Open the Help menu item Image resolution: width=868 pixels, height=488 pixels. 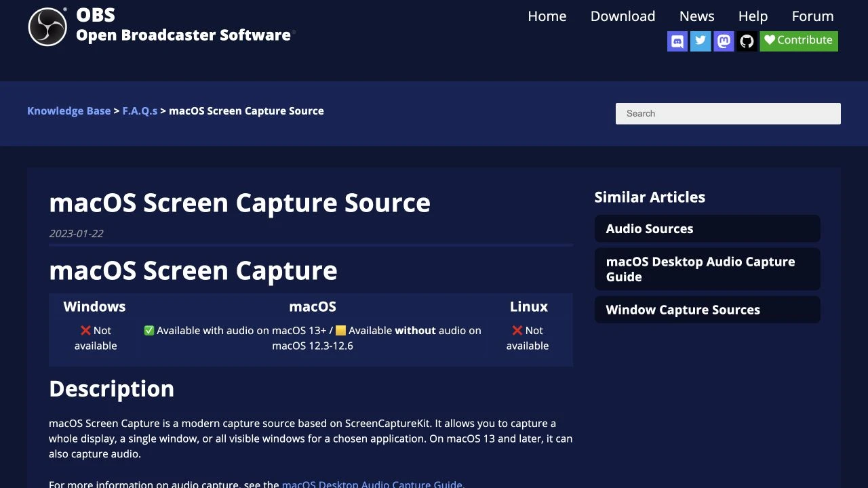click(753, 16)
